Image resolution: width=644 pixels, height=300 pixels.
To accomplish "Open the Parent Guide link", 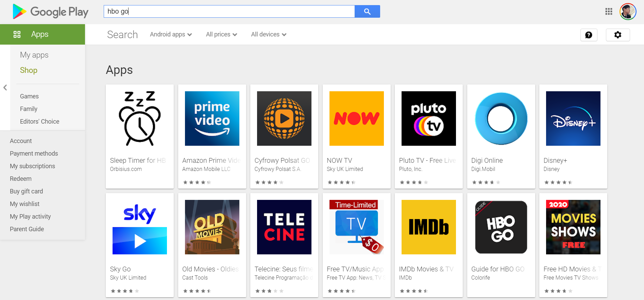I will [27, 229].
